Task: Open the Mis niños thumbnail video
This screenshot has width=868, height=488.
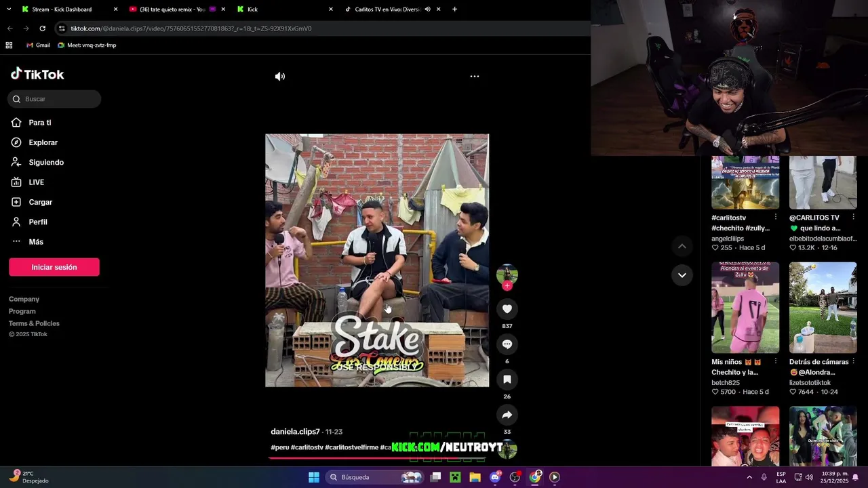Action: tap(745, 308)
